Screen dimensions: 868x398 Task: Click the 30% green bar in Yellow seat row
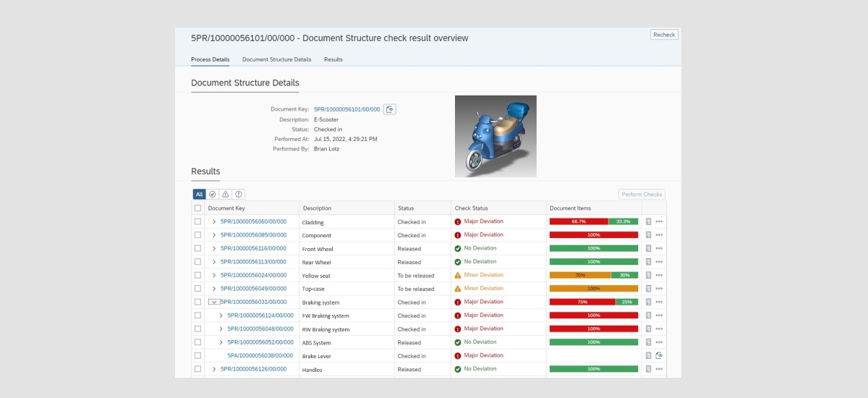[625, 275]
